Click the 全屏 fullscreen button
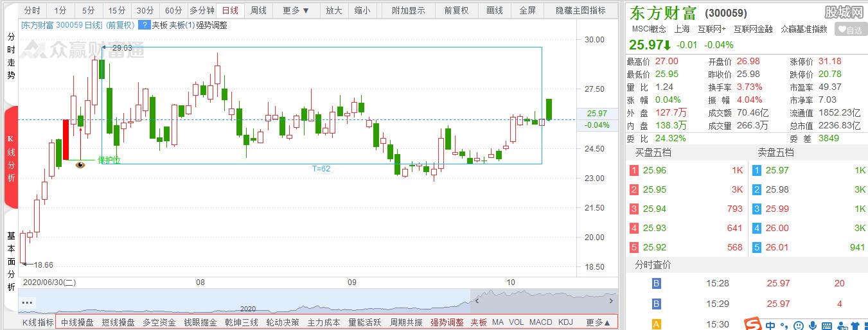 (x=527, y=10)
